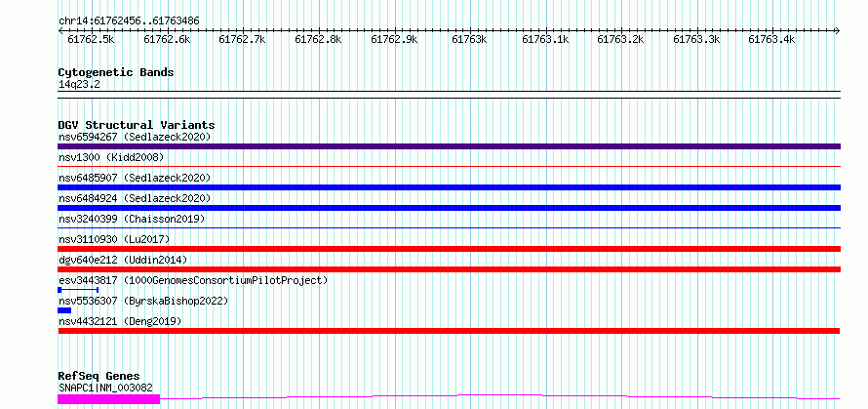
Task: Click the dark purple nsv6594267 variant bar
Action: (x=449, y=146)
